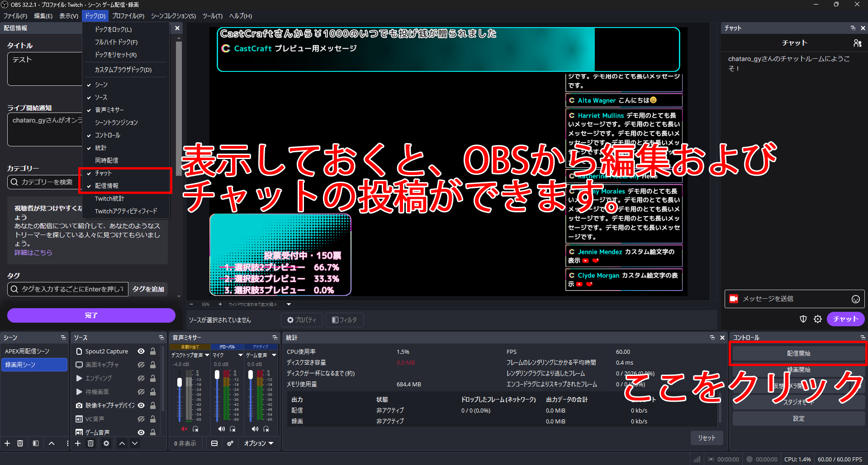Toggle monitoring headphone icon for マイク
This screenshot has width=868, height=465.
pyautogui.click(x=232, y=429)
